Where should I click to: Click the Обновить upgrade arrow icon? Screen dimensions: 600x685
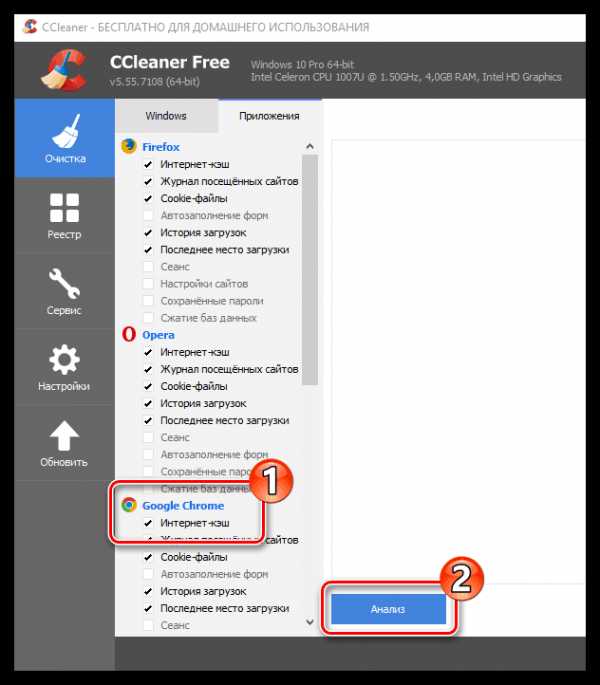(x=64, y=436)
